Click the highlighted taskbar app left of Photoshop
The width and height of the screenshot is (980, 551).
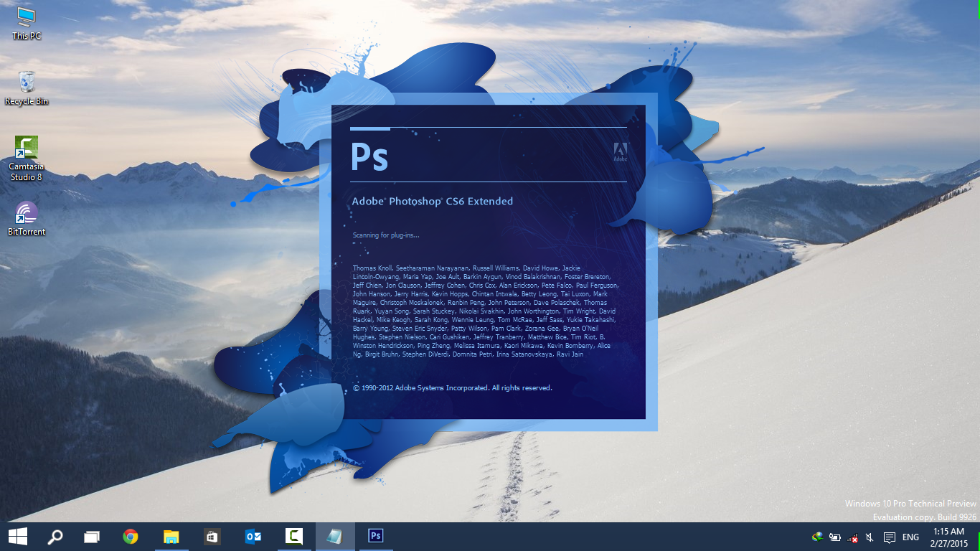(x=335, y=536)
